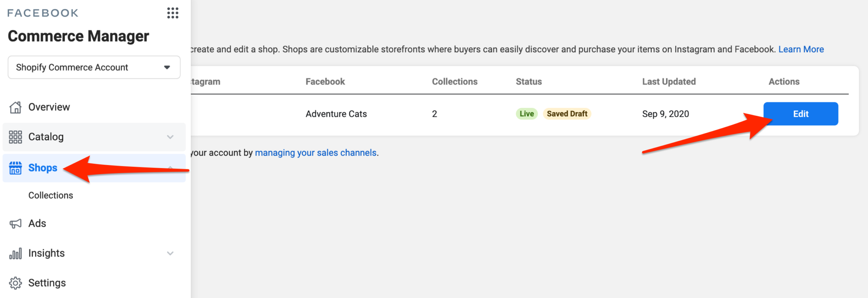Expand the Insights section chevron
This screenshot has width=868, height=298.
point(170,253)
